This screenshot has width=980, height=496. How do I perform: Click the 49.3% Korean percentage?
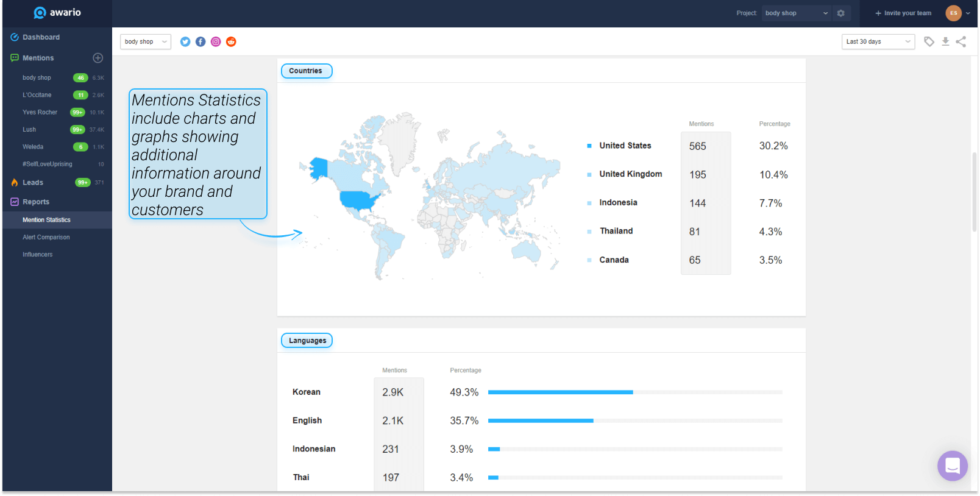point(464,392)
